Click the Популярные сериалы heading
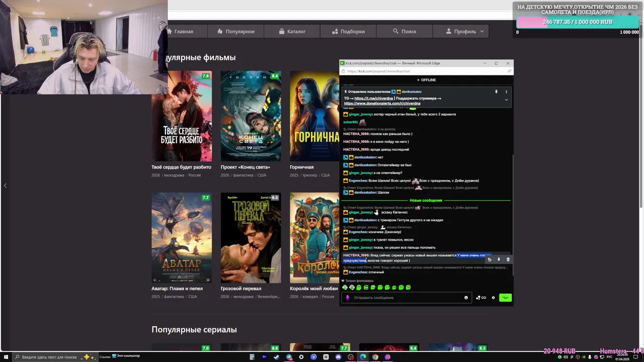 click(x=194, y=330)
